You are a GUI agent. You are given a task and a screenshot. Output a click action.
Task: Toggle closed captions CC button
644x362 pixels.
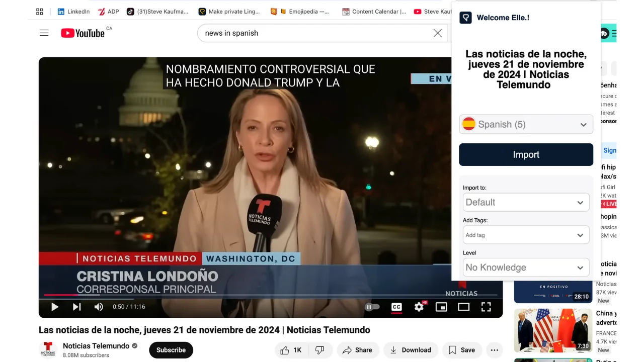pos(396,307)
